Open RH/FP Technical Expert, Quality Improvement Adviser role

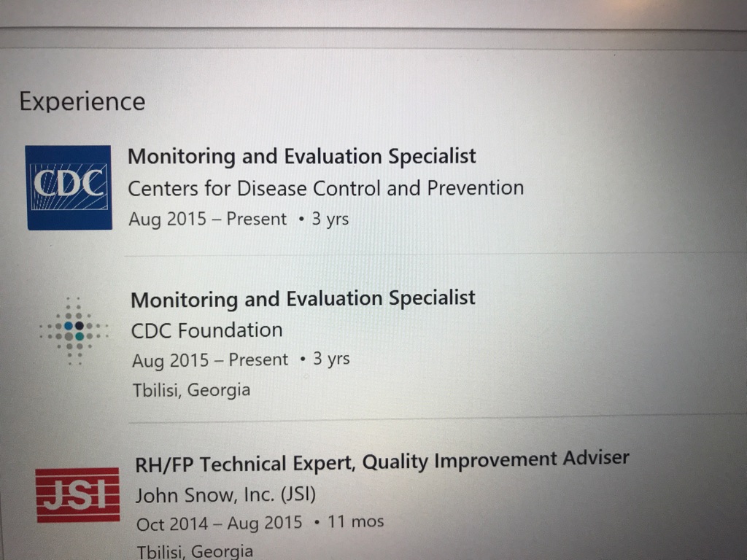(x=382, y=462)
